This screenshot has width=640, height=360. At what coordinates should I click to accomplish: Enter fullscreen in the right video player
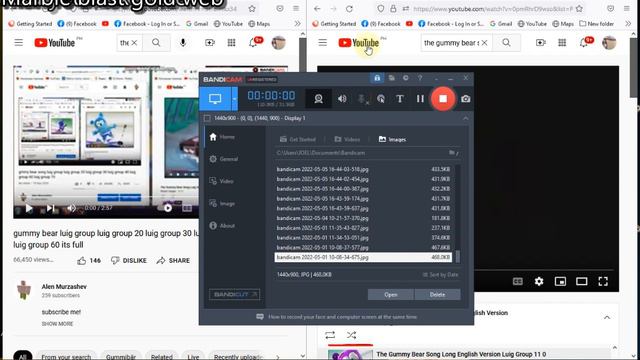click(603, 281)
